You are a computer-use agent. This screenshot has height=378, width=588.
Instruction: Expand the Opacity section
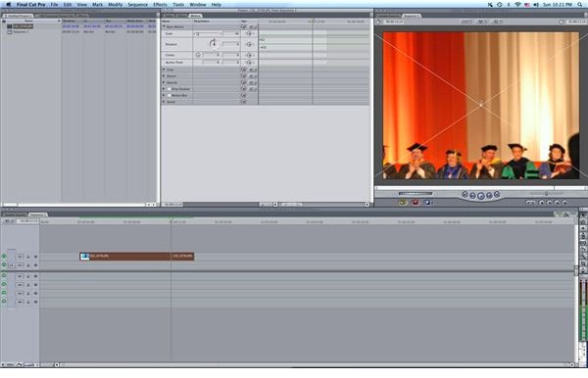(x=164, y=82)
